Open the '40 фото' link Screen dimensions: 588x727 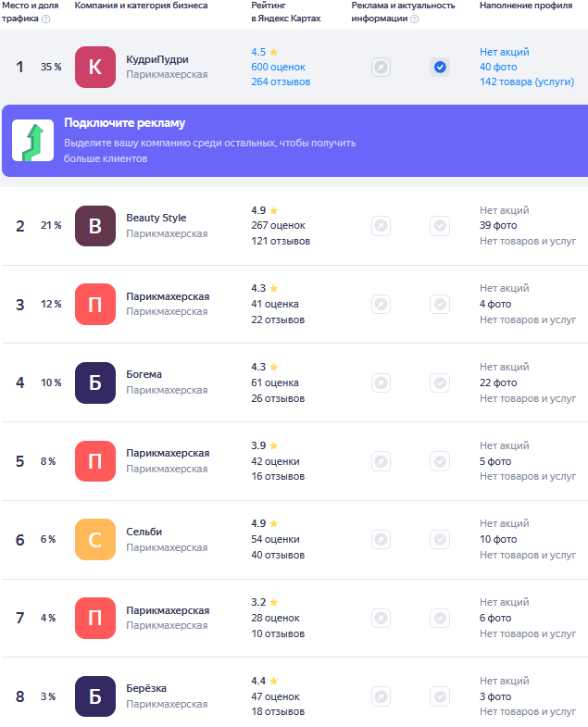[x=498, y=67]
